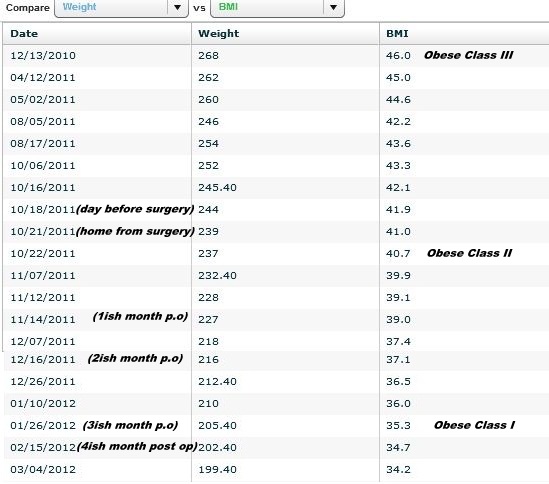Select the 04/12/2011 row
This screenshot has height=484, width=549.
[276, 78]
